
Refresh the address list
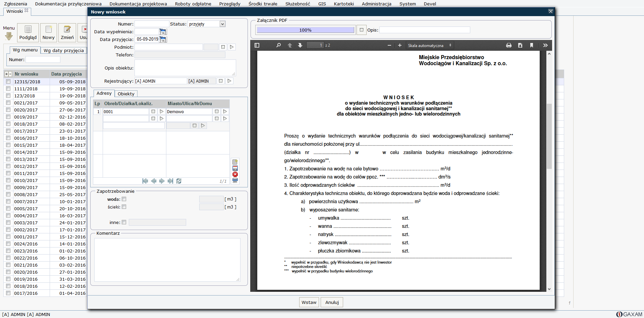[179, 181]
